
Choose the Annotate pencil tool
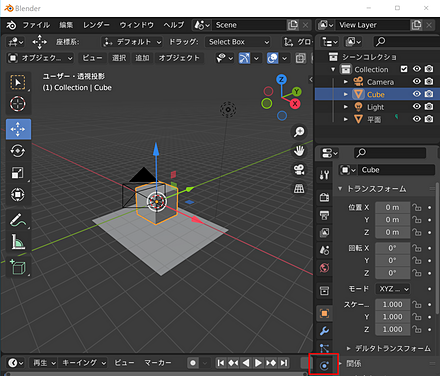(x=18, y=220)
